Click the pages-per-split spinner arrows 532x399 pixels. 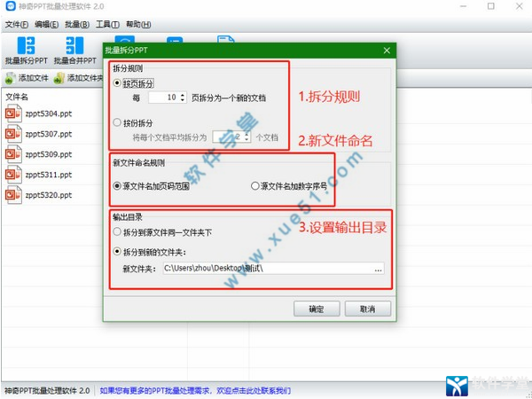(182, 97)
